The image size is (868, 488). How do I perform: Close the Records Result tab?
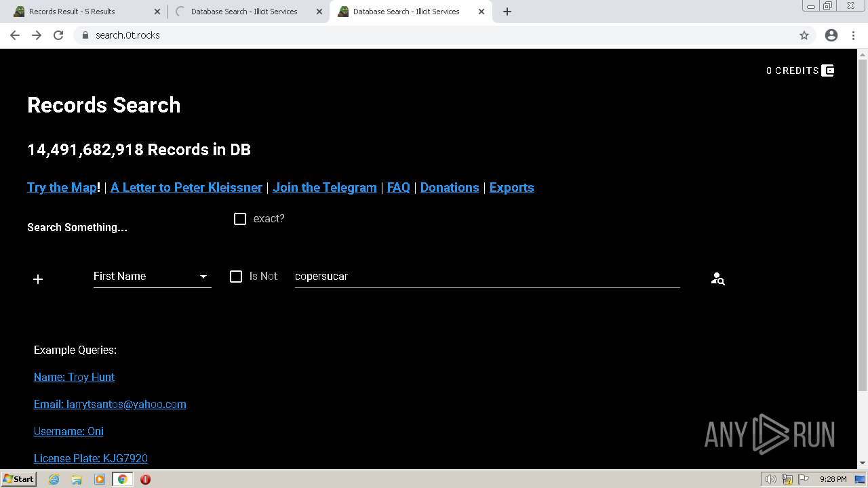tap(157, 12)
